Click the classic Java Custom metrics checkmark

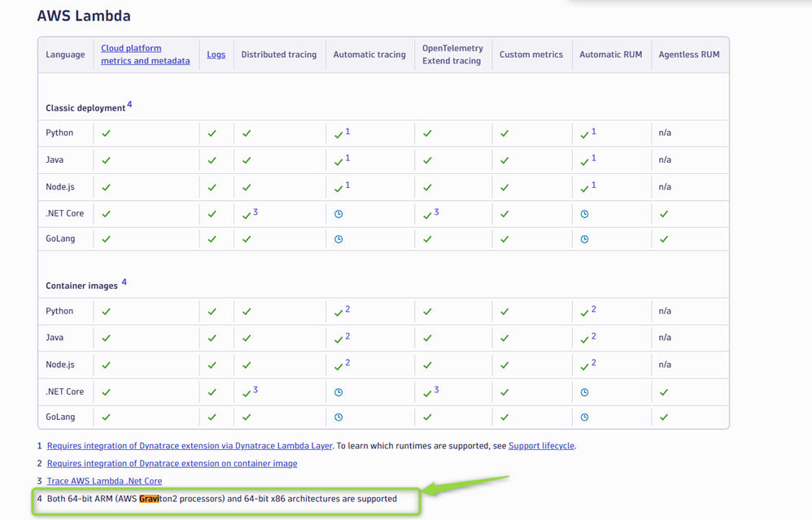point(504,160)
